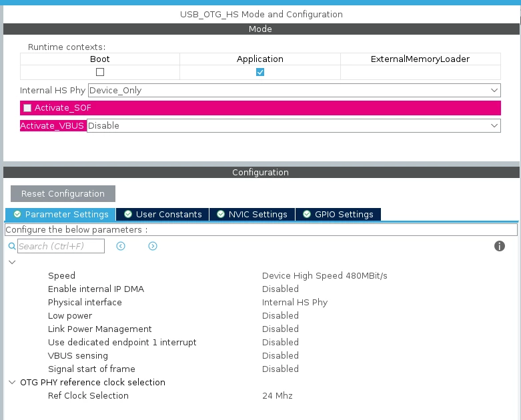The image size is (521, 420).
Task: Switch to the NVIC Settings tab
Action: 252,214
